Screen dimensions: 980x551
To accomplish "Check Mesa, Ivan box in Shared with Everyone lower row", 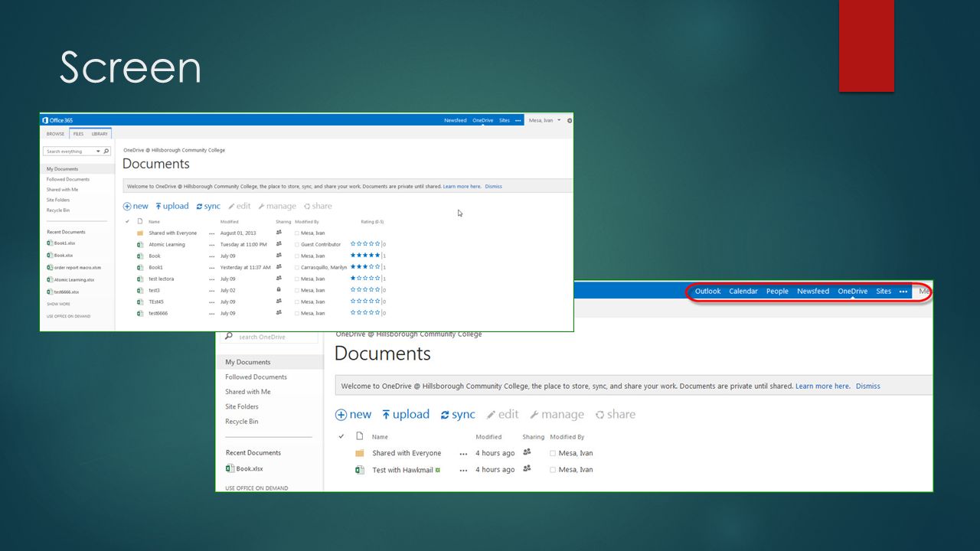I will 553,454.
